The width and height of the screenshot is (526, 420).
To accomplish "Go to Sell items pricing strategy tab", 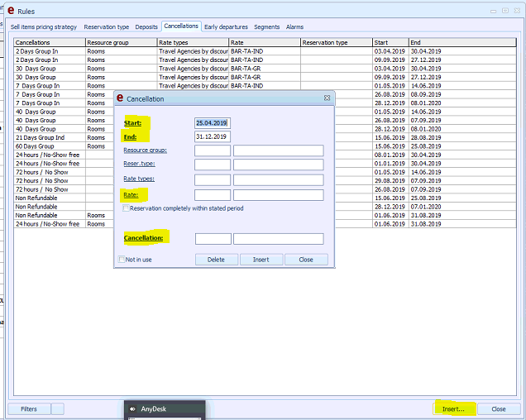I will pyautogui.click(x=45, y=27).
